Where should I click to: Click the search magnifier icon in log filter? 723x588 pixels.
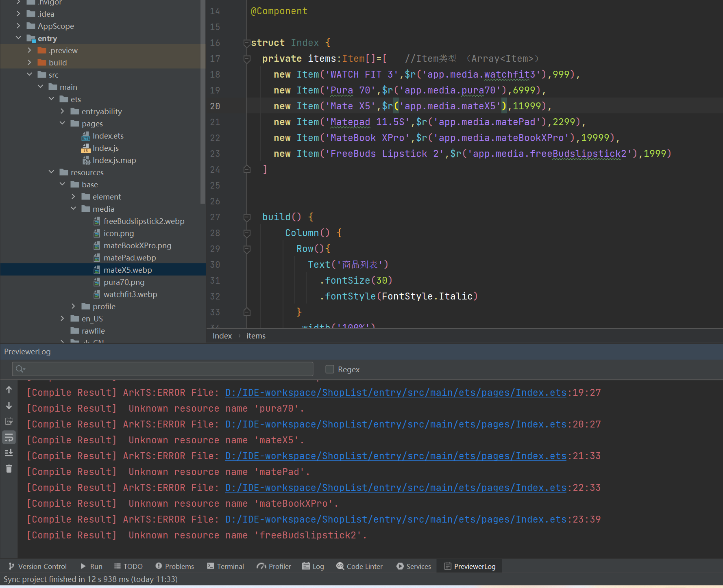coord(20,369)
